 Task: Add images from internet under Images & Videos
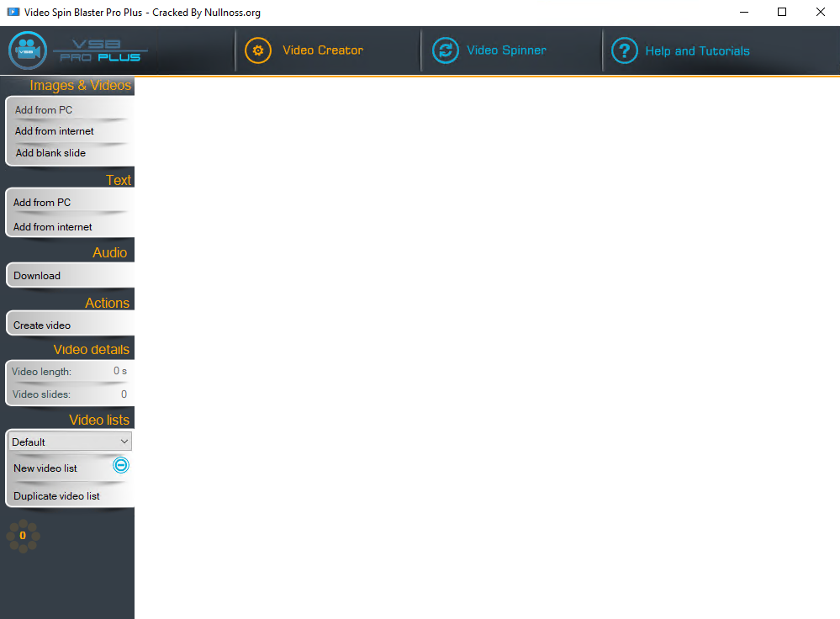54,130
